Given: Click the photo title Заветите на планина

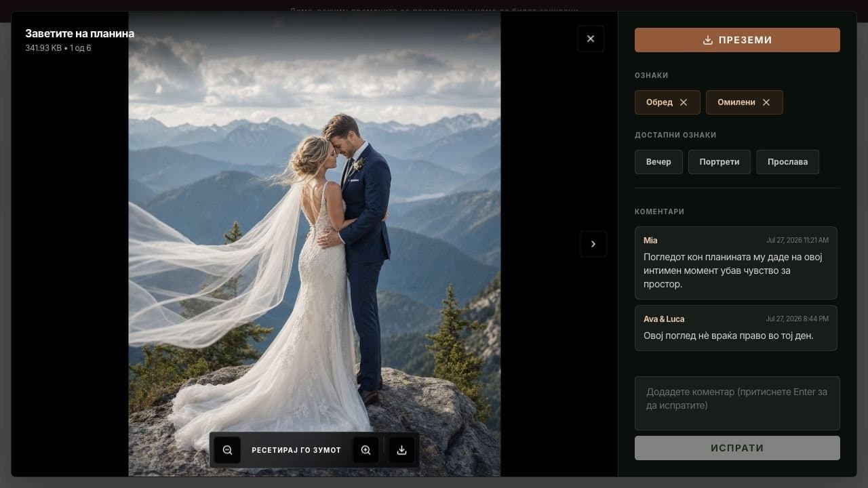Looking at the screenshot, I should coord(79,33).
